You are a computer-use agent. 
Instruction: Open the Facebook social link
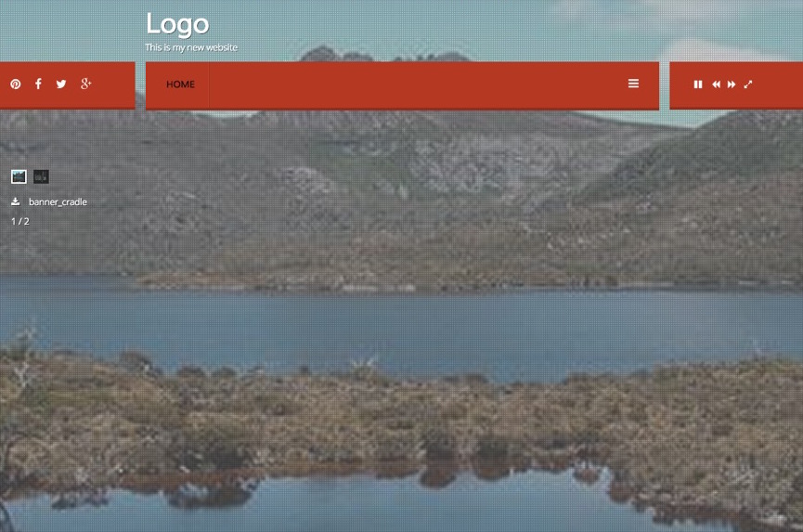tap(38, 84)
